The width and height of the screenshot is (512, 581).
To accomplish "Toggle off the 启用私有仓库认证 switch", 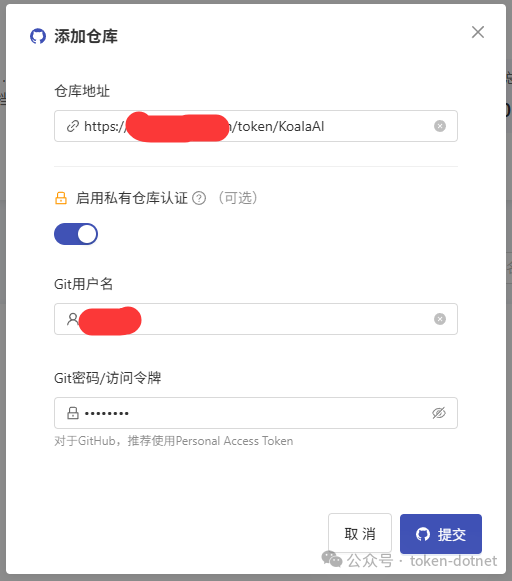I will click(76, 234).
